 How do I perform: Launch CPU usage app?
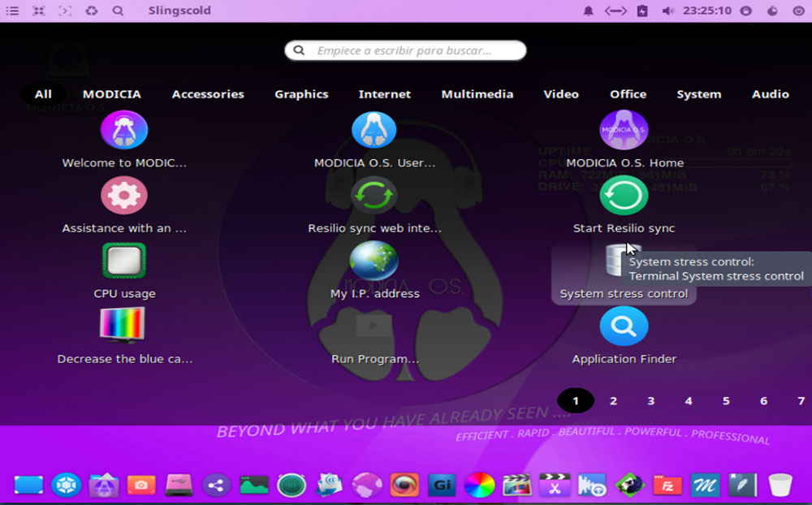click(x=123, y=261)
